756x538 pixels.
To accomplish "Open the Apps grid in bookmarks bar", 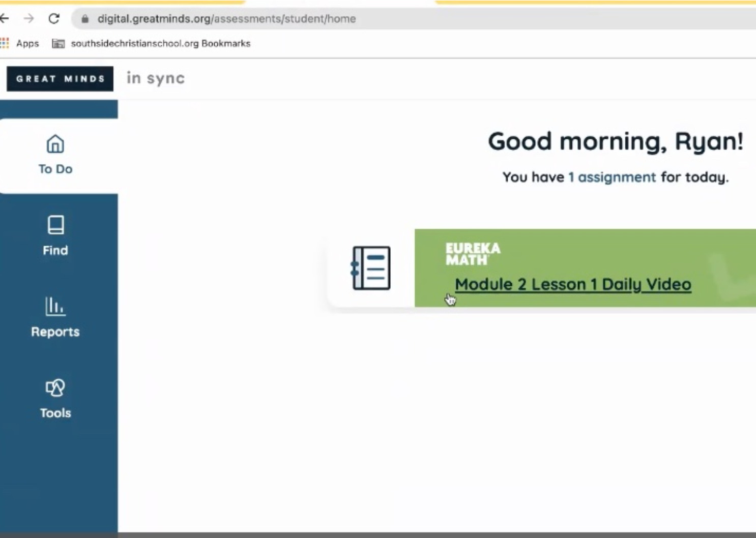I will point(20,43).
